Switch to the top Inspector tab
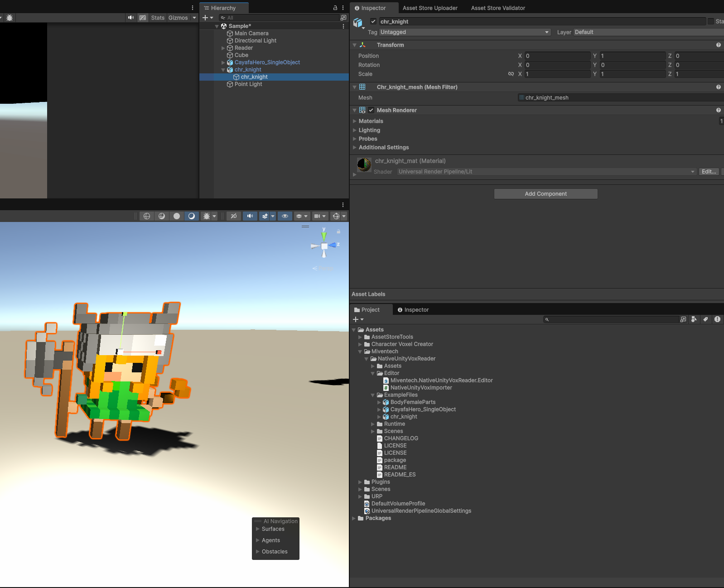This screenshot has height=588, width=724. click(x=373, y=8)
